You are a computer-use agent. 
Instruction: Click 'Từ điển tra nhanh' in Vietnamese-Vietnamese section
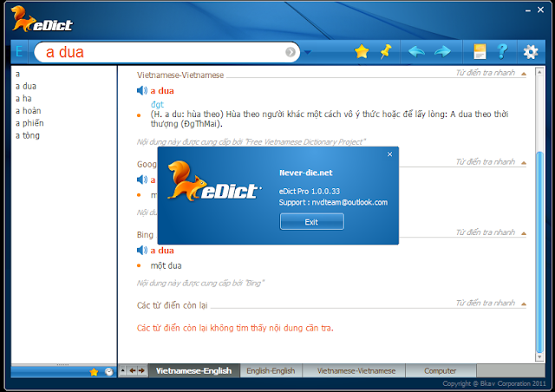(486, 73)
